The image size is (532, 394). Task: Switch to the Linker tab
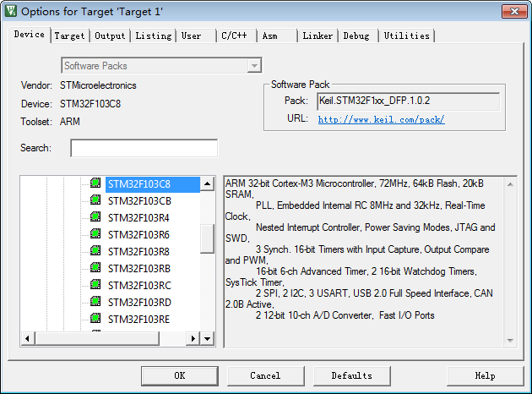click(318, 36)
